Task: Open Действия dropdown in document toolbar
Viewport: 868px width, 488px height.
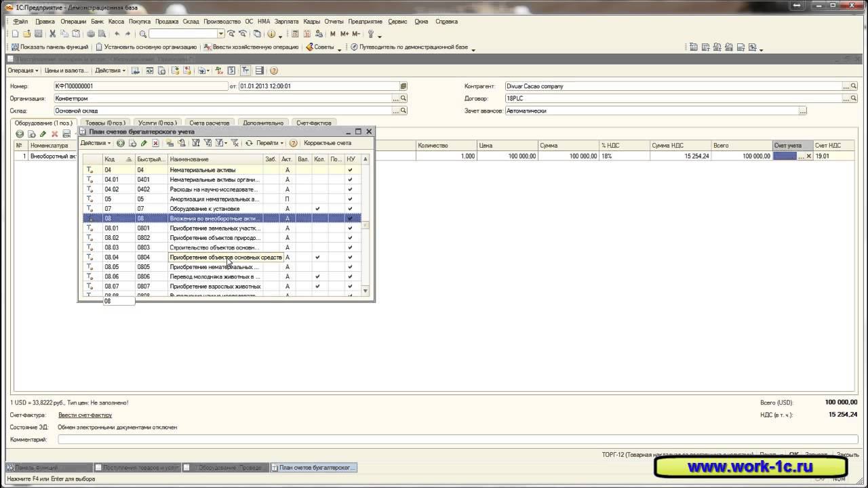Action: [109, 70]
